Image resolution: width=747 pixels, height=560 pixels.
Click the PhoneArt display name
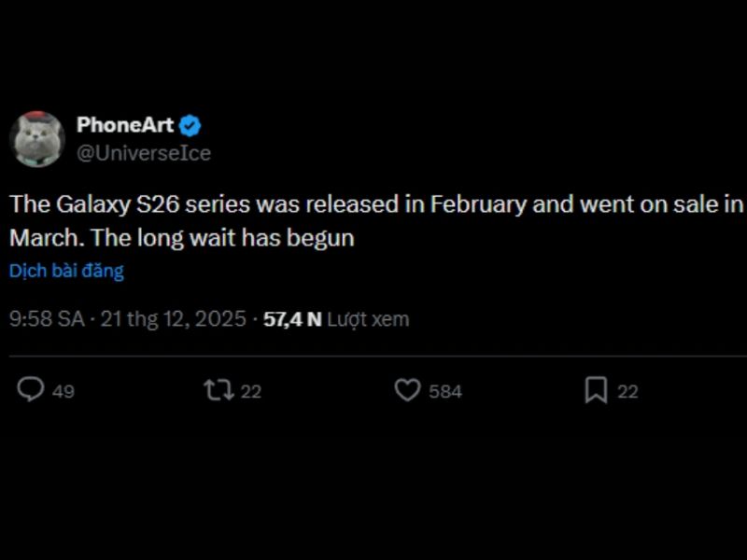point(125,125)
